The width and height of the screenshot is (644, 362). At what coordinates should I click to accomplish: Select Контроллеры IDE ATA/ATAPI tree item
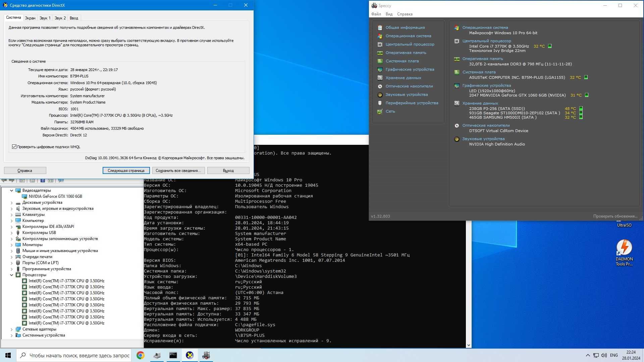coord(48,227)
